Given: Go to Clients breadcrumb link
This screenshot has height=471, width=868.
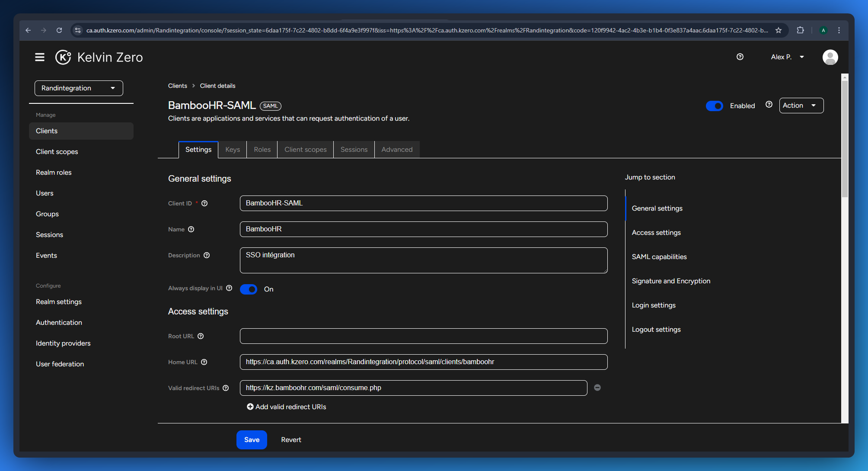Looking at the screenshot, I should point(178,86).
